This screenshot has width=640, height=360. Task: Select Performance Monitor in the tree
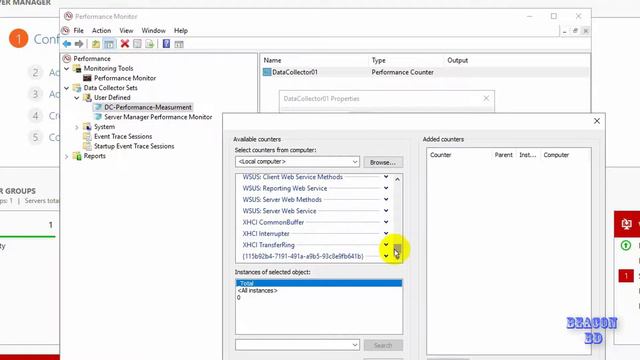click(x=125, y=78)
